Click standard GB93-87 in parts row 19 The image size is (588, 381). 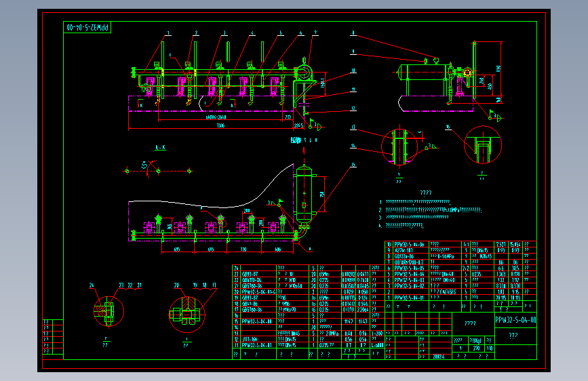pos(250,298)
